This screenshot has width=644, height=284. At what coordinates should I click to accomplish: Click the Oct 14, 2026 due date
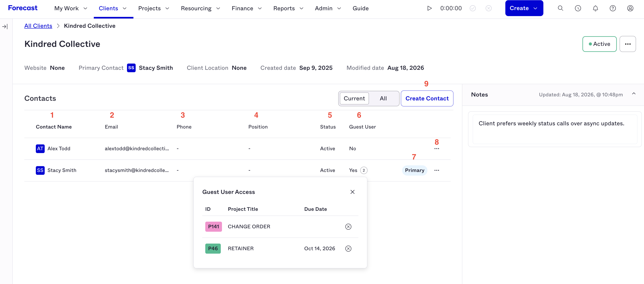(320, 249)
